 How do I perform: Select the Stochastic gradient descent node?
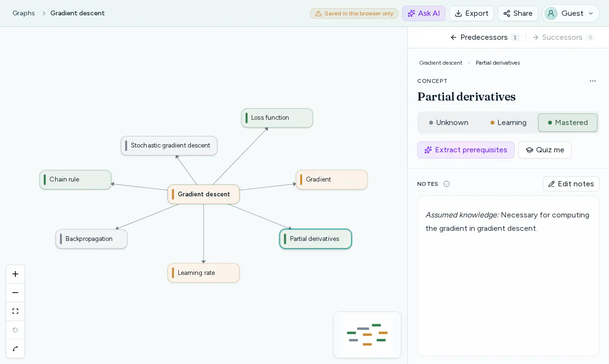(169, 146)
